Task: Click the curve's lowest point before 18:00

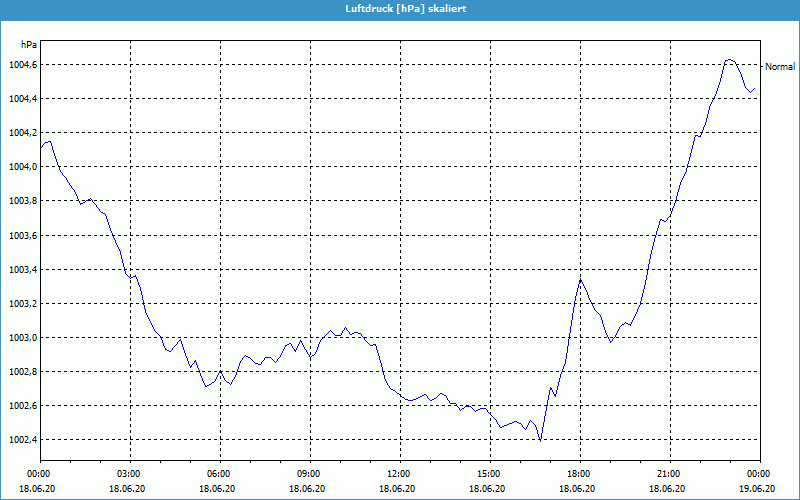Action: [x=540, y=440]
